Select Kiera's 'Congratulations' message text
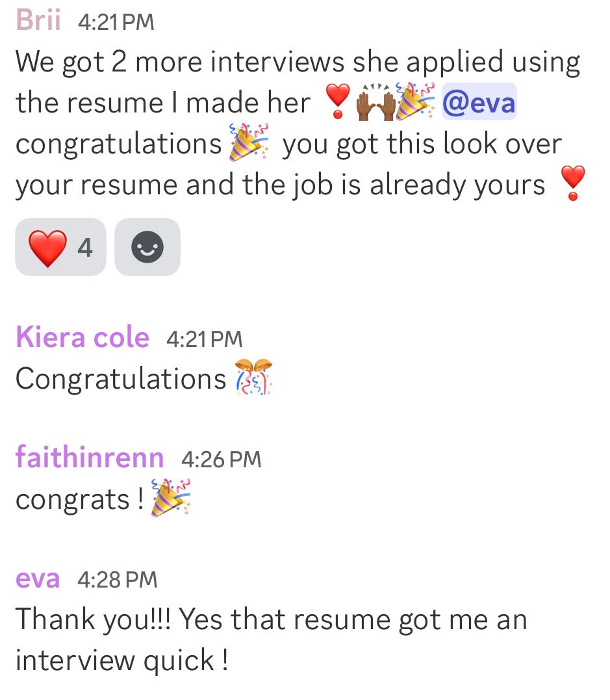The height and width of the screenshot is (700, 610). (x=121, y=378)
